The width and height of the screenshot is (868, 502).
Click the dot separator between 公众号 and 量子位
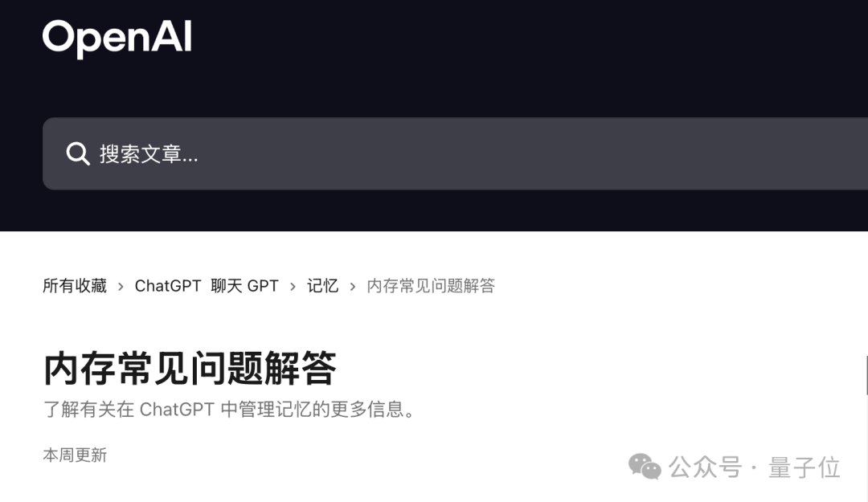(x=754, y=468)
